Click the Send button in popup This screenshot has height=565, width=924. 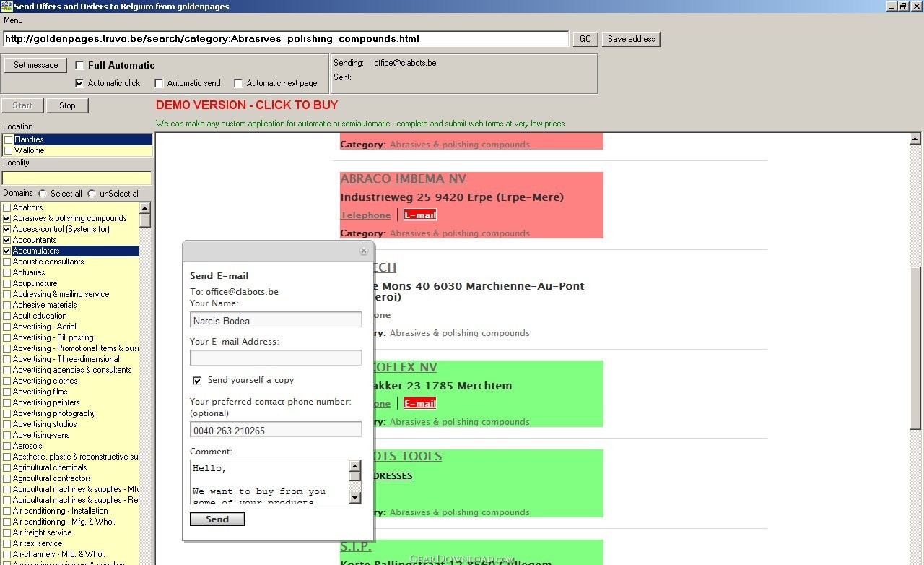pos(217,519)
